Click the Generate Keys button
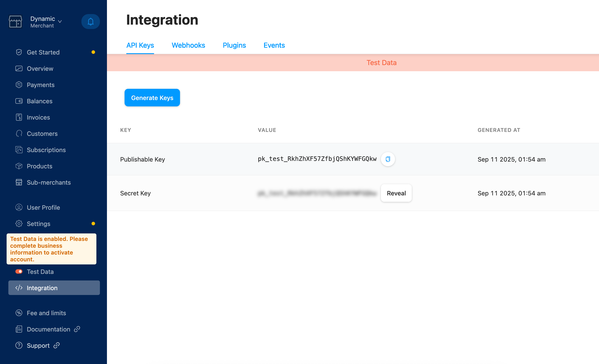 (x=152, y=98)
